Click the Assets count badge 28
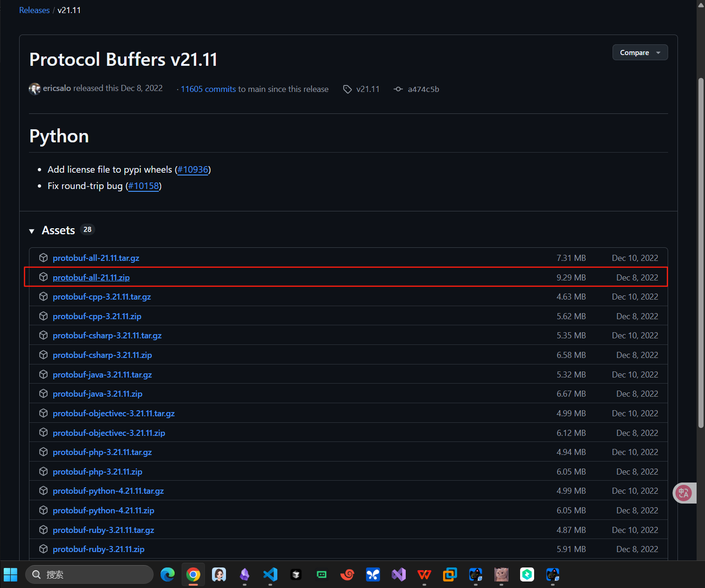705x588 pixels. (x=87, y=230)
